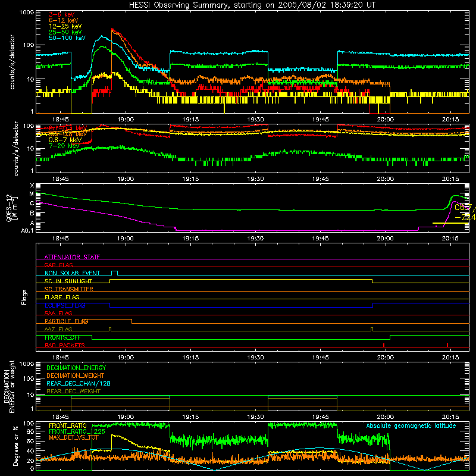476x476 pixels.
Task: Select the M class label on GOES axis
Action: (x=32, y=194)
